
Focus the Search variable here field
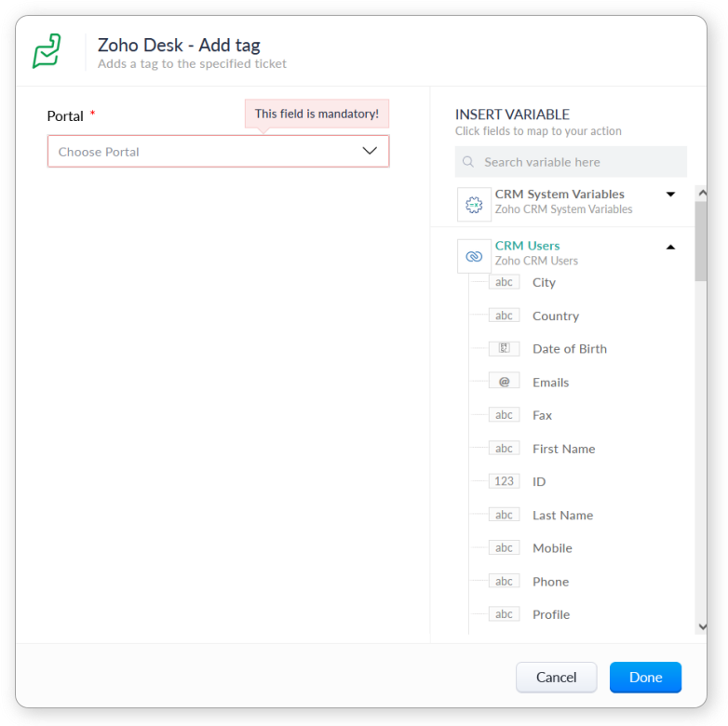(x=571, y=162)
